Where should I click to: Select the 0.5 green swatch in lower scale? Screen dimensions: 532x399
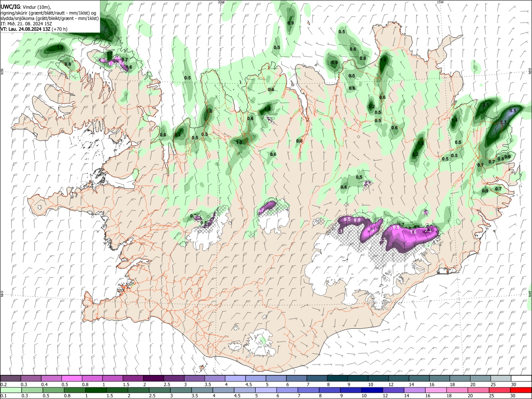[53, 390]
